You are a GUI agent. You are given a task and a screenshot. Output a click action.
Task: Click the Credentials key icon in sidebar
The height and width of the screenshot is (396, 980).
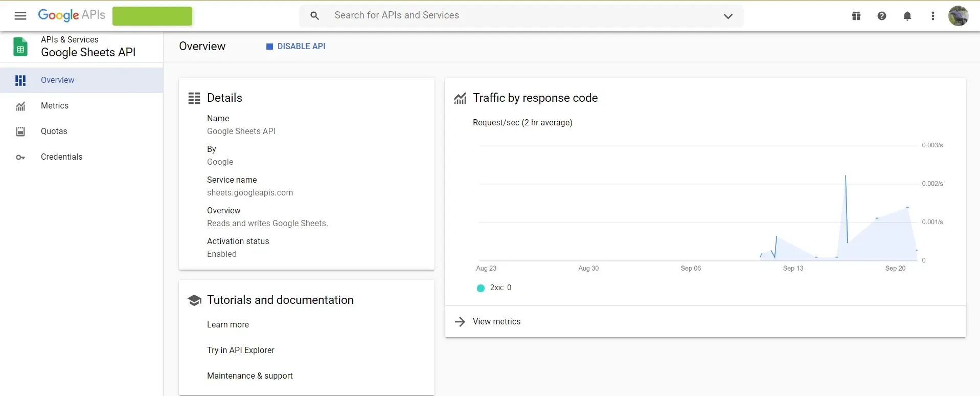coord(20,157)
